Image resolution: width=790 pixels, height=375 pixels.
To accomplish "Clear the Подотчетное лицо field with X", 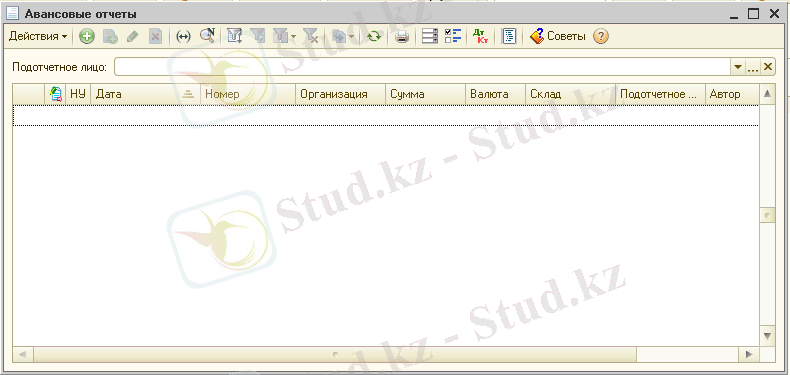I will coord(768,67).
